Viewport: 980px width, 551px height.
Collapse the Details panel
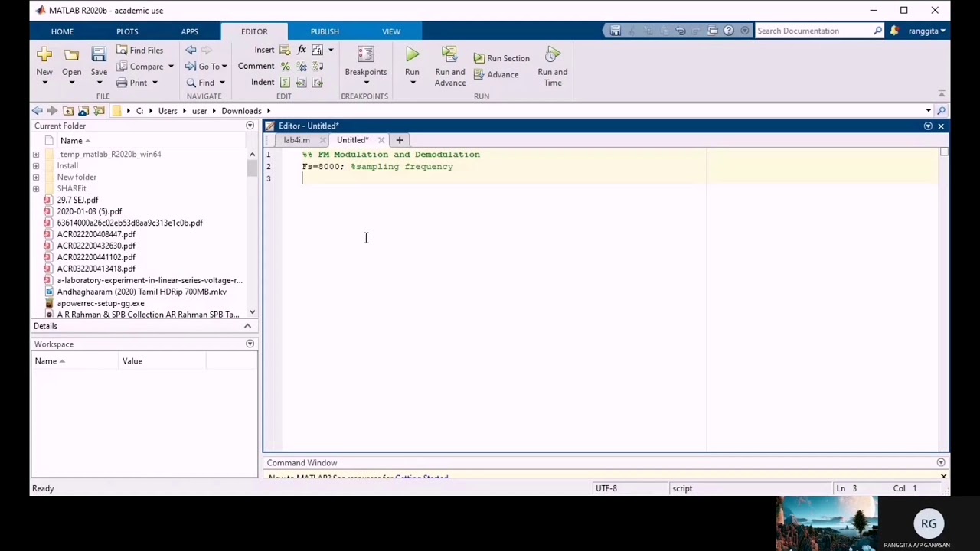click(247, 326)
